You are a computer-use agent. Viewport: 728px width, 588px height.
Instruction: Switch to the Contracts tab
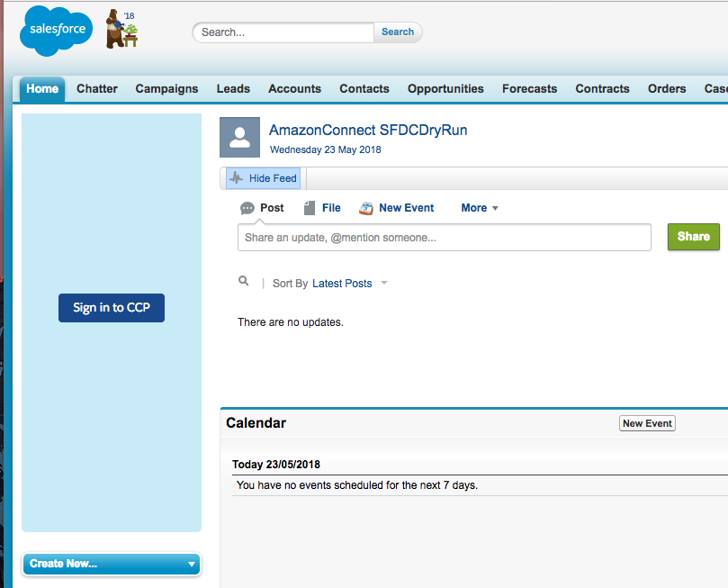[x=603, y=89]
